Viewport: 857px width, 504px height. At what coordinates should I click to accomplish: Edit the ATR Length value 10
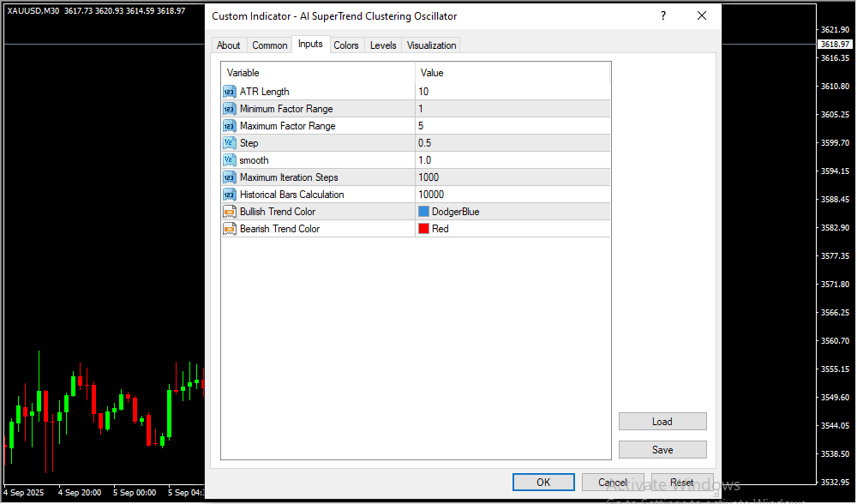coord(512,92)
